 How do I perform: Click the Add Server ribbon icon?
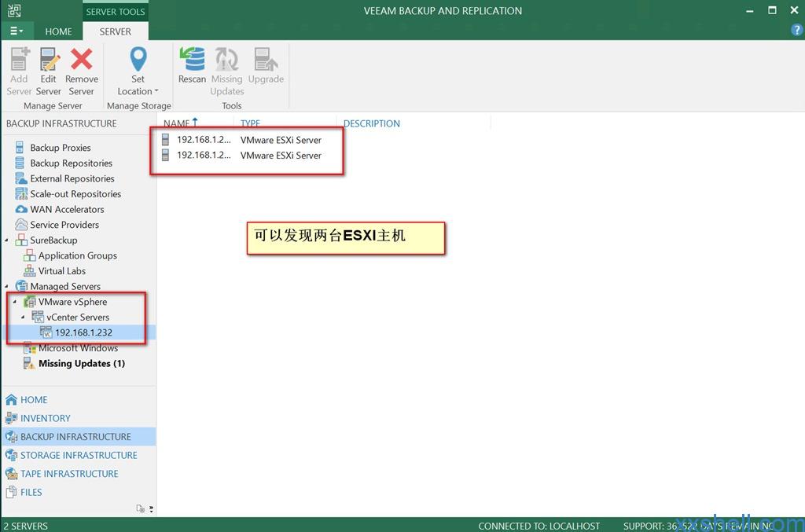[x=20, y=59]
